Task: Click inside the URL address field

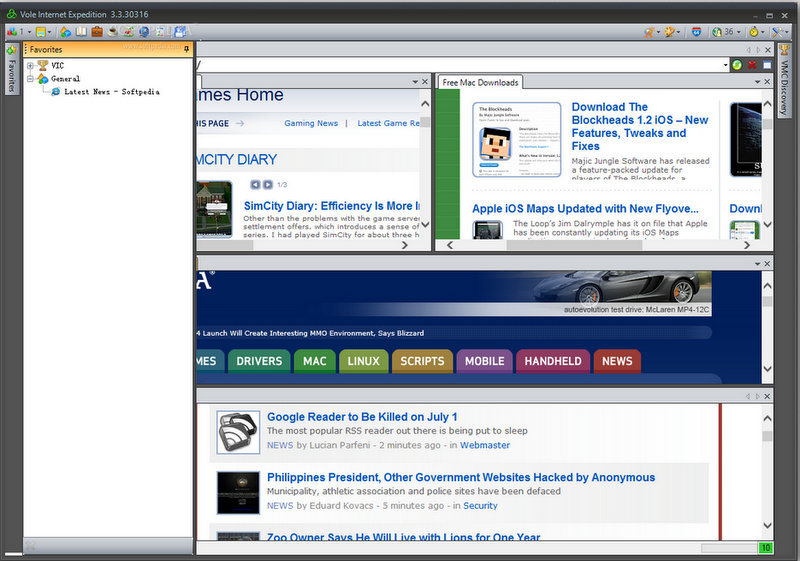Action: pos(459,65)
